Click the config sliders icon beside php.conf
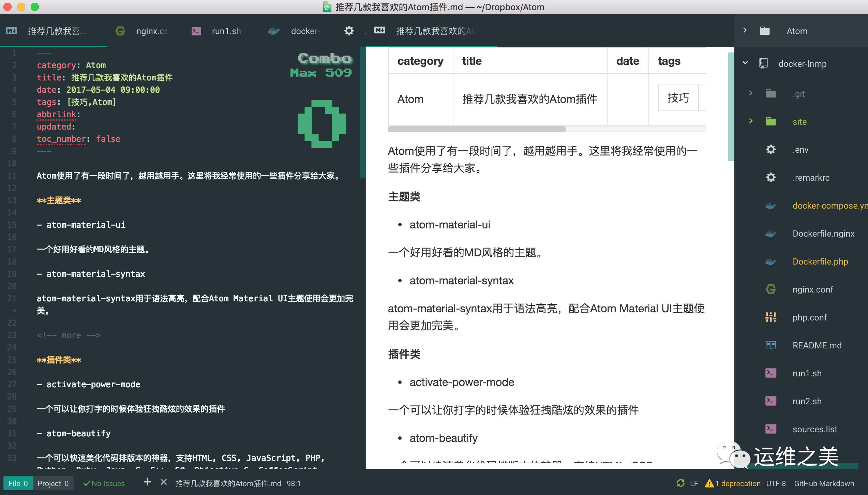This screenshot has width=868, height=495. pyautogui.click(x=771, y=317)
